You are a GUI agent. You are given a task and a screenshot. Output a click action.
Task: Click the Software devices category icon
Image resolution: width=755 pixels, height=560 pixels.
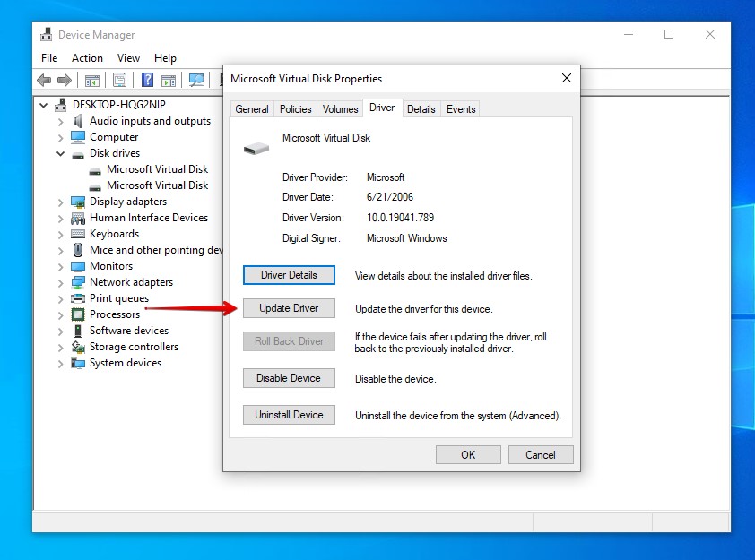tap(77, 331)
